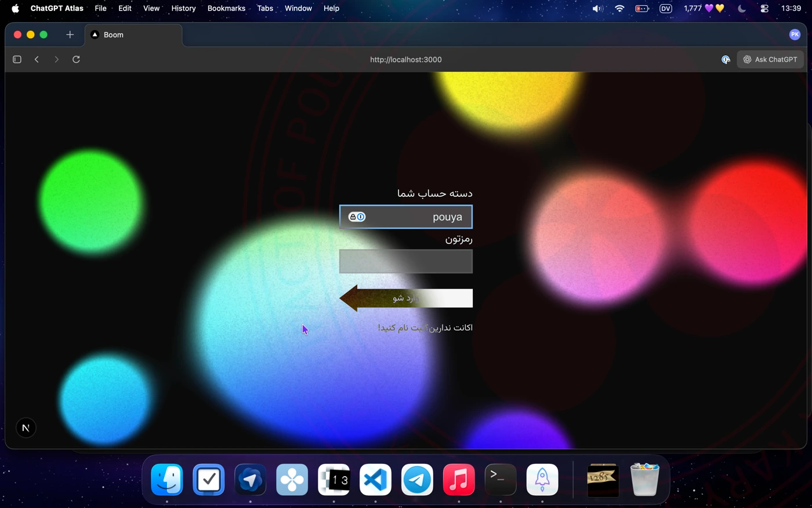The height and width of the screenshot is (508, 812).
Task: Select the Boom tab
Action: point(133,35)
